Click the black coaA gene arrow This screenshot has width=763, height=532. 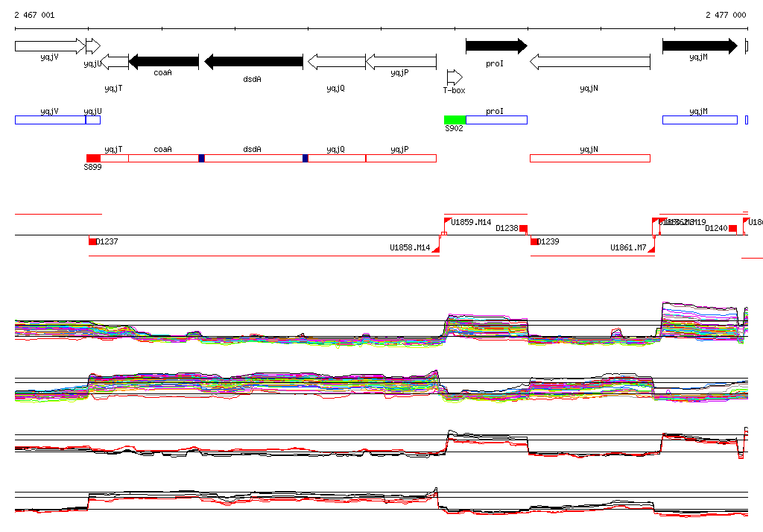163,62
